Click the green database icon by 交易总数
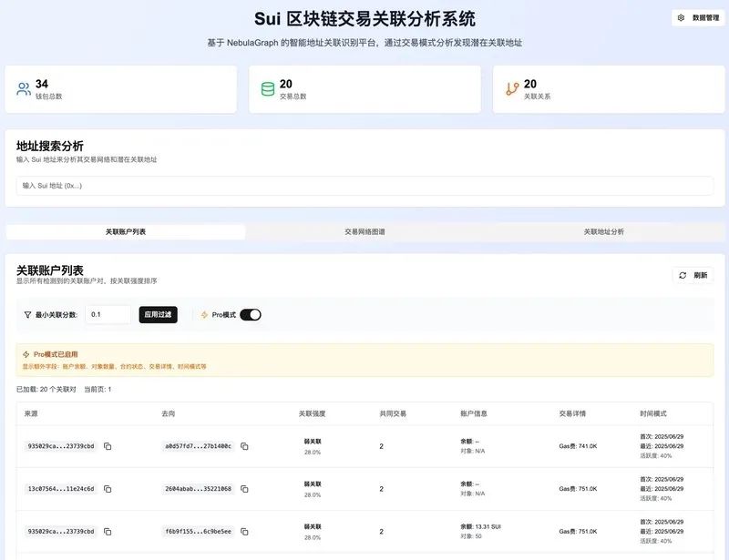The width and height of the screenshot is (729, 560). point(268,88)
